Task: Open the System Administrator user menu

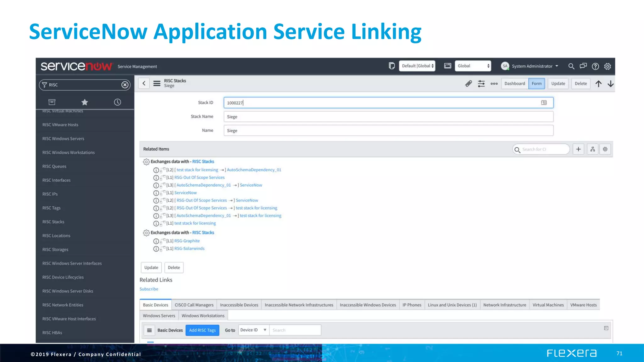Action: click(530, 66)
